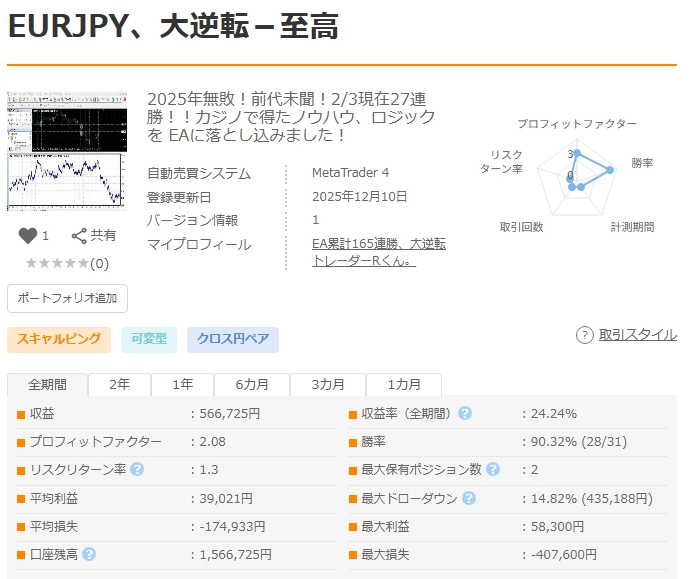Open help icon beside 最大ドローダウン
The image size is (696, 579).
469,497
